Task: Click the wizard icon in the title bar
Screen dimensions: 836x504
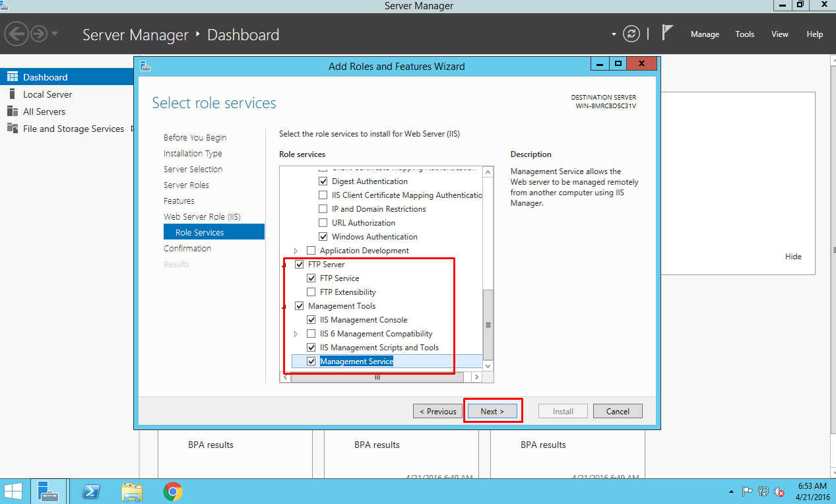Action: point(145,66)
